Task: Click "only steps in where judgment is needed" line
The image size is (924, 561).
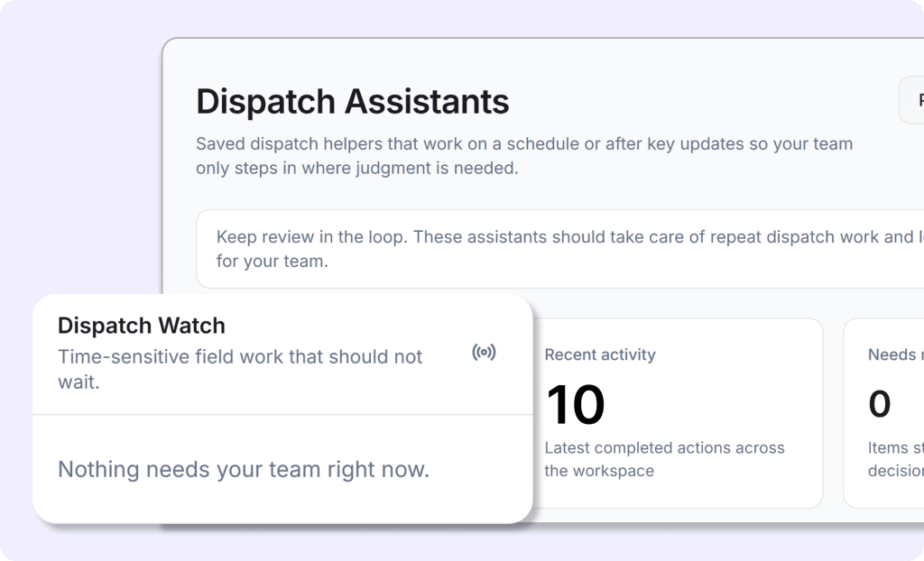Action: [x=357, y=168]
